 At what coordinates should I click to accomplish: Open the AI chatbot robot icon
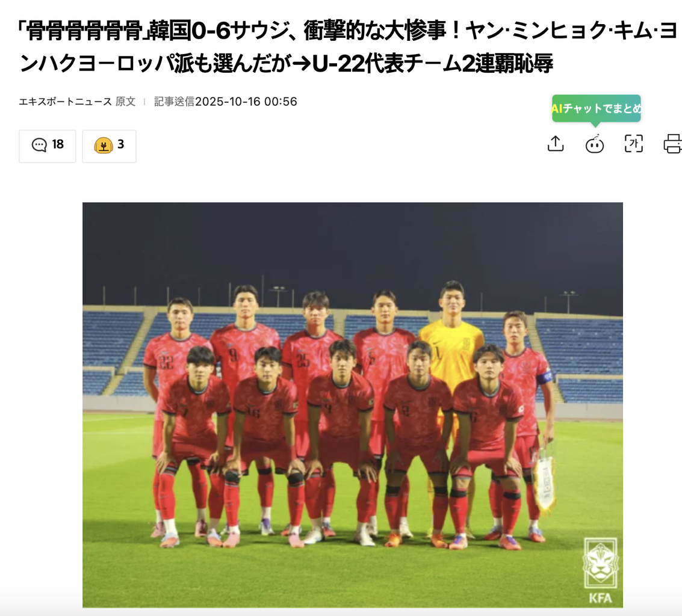(x=594, y=144)
